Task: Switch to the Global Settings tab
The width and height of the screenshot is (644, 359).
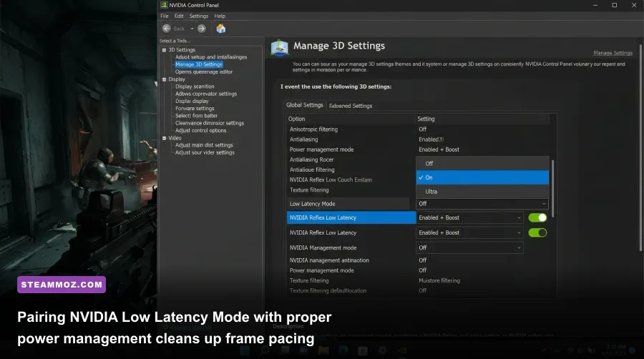Action: click(304, 105)
